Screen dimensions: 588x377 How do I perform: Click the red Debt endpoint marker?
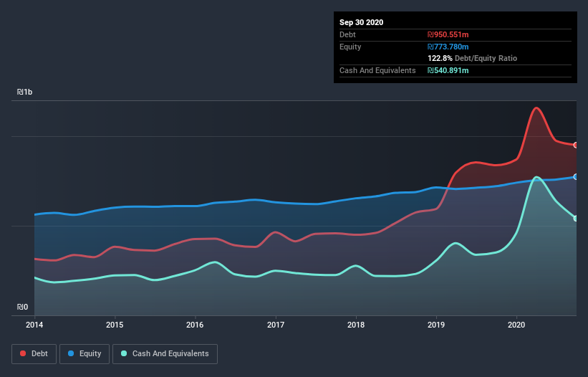tap(576, 145)
